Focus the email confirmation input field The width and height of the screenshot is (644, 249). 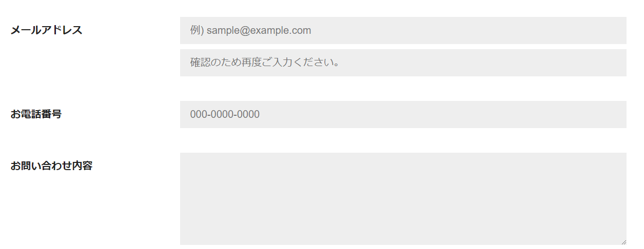[x=403, y=63]
